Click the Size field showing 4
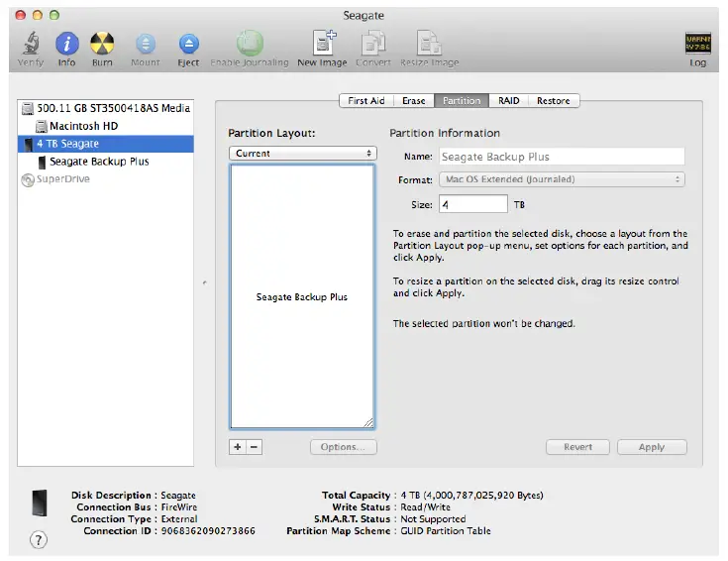 click(x=473, y=204)
